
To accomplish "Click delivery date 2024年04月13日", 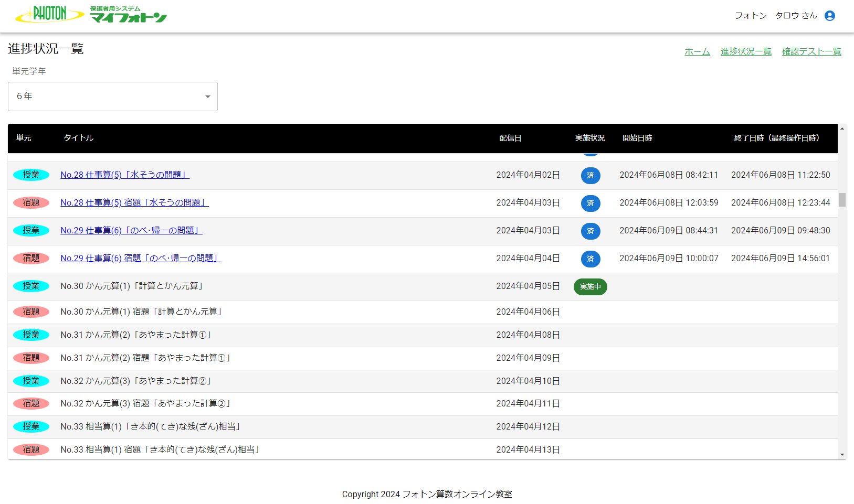I will (x=528, y=449).
